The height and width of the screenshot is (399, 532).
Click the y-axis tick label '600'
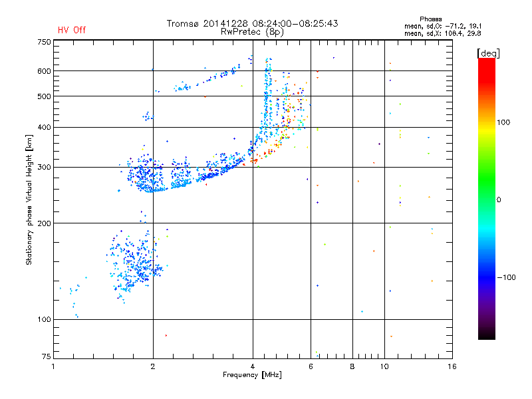tap(44, 71)
